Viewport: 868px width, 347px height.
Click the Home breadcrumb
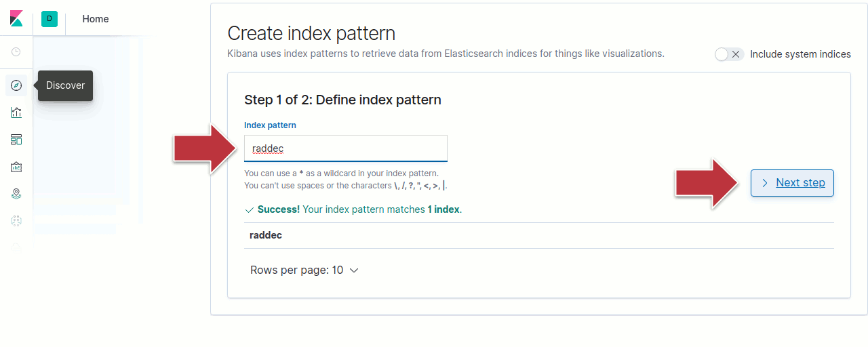(96, 19)
